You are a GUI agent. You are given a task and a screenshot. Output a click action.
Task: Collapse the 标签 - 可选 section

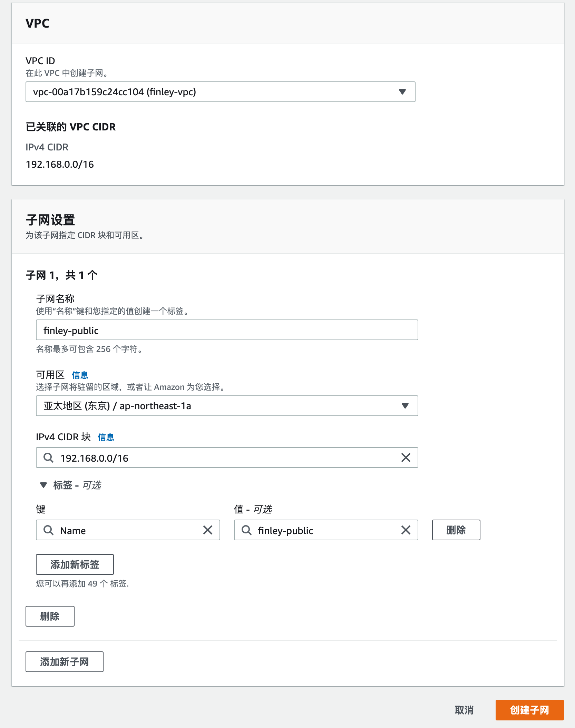44,485
